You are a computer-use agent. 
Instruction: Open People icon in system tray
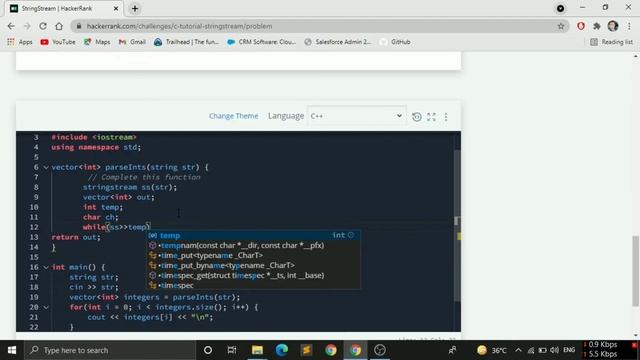point(452,350)
